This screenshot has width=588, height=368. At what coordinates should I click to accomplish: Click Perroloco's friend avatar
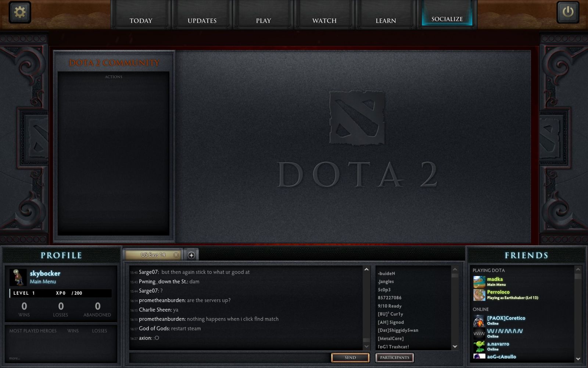479,295
